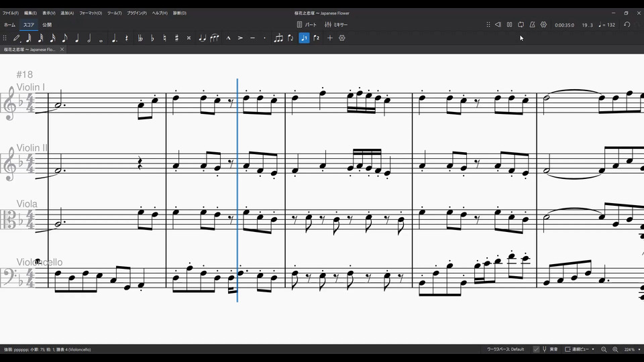Image resolution: width=644 pixels, height=362 pixels.
Task: Open note input toolbar customization gear
Action: [341, 38]
